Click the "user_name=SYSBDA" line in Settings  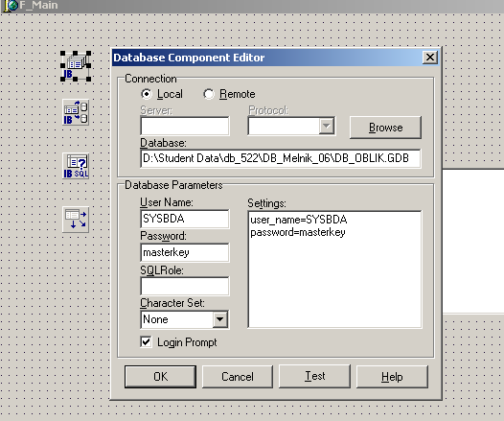299,220
